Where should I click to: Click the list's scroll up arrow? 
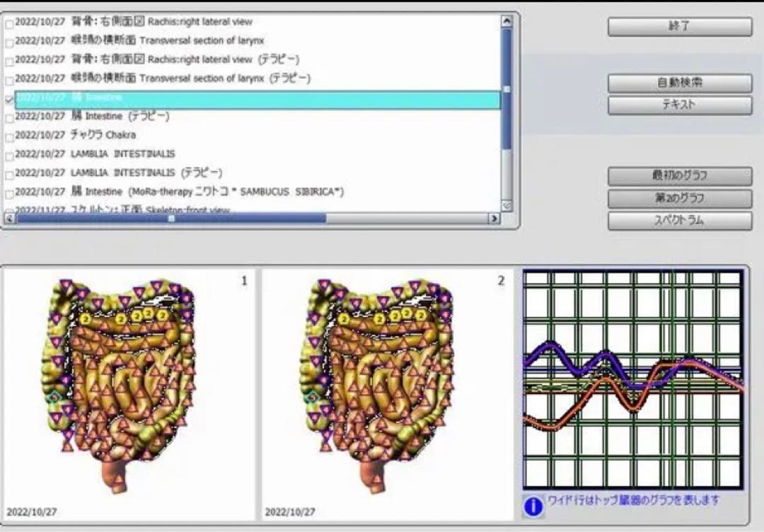[x=507, y=21]
